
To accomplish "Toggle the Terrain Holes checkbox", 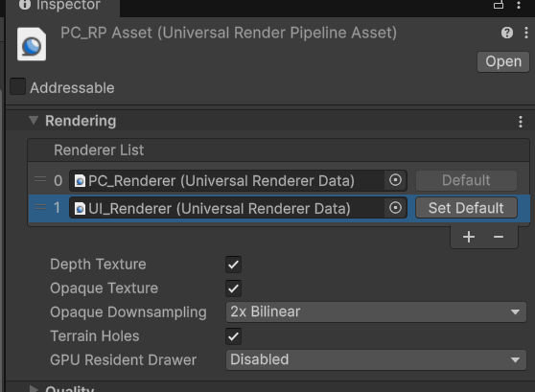I will pyautogui.click(x=233, y=336).
